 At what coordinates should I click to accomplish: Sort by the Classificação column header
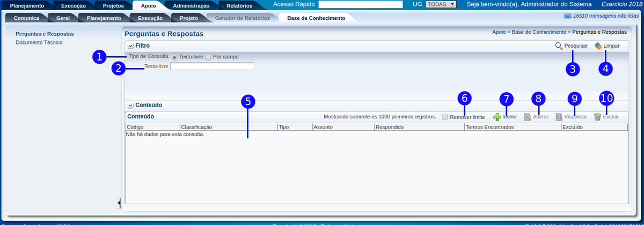pyautogui.click(x=197, y=127)
